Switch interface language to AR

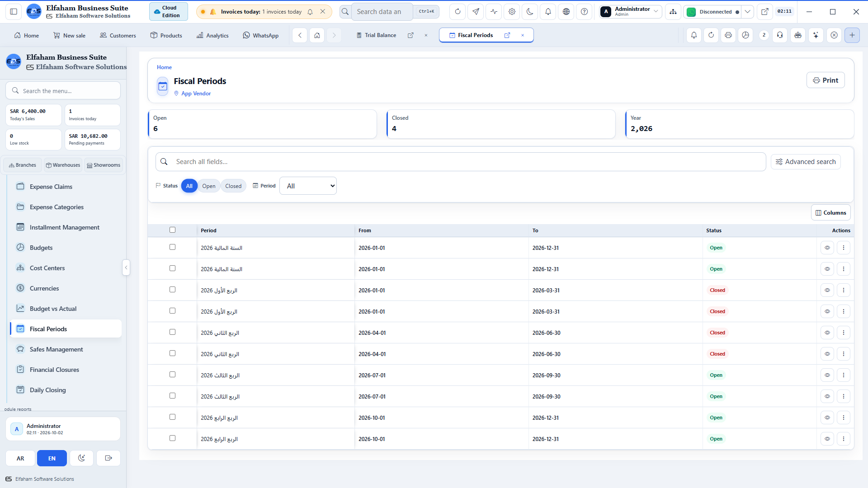click(20, 458)
